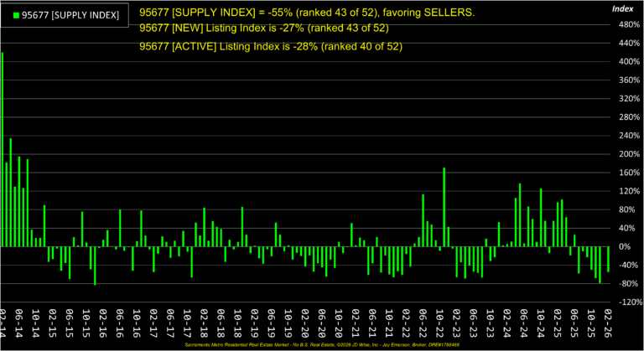The image size is (644, 351).
Task: Click the 02-21 date label
Action: tap(356, 323)
